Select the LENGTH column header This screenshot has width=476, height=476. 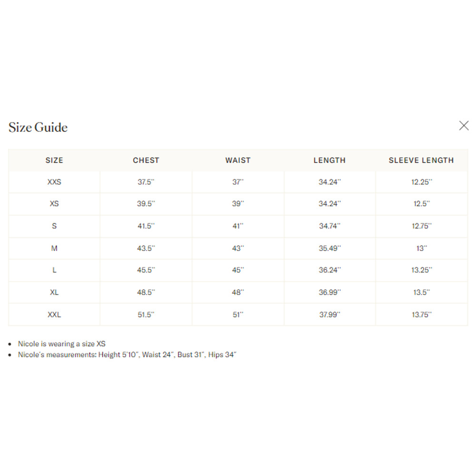point(330,160)
